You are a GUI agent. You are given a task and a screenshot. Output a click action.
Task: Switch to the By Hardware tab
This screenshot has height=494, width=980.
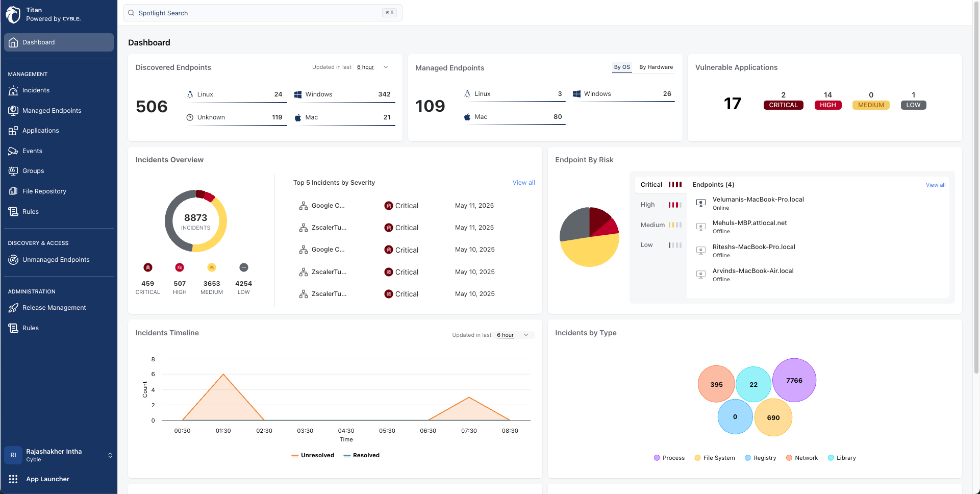pos(656,67)
